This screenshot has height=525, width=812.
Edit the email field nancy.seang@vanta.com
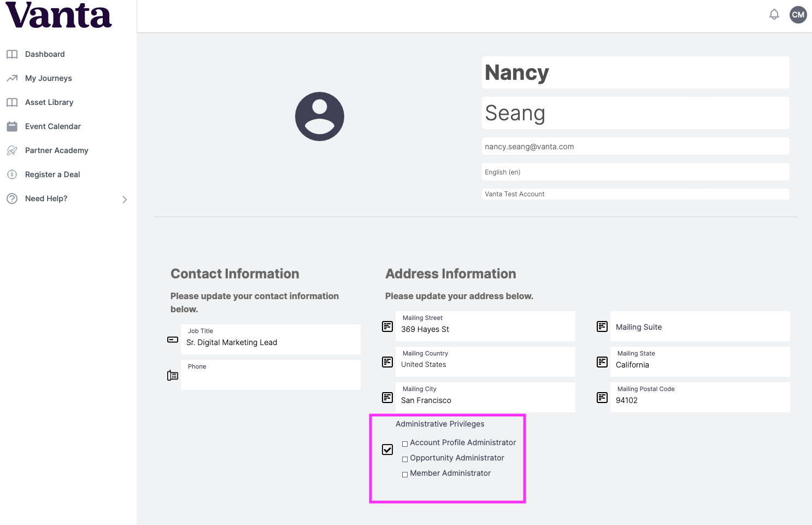(636, 146)
